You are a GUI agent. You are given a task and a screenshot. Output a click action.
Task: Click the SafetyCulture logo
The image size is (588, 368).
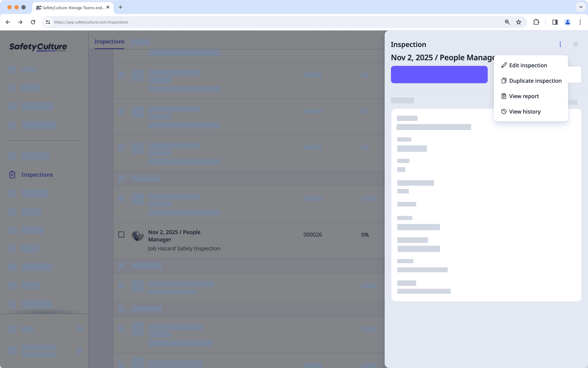38,47
